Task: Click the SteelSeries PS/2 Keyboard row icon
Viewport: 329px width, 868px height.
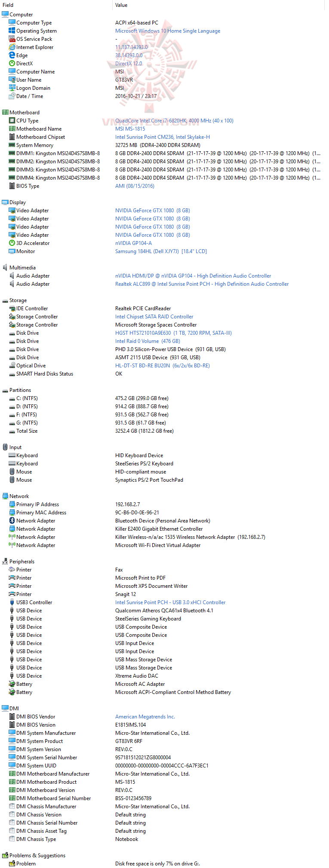Action: click(x=12, y=463)
